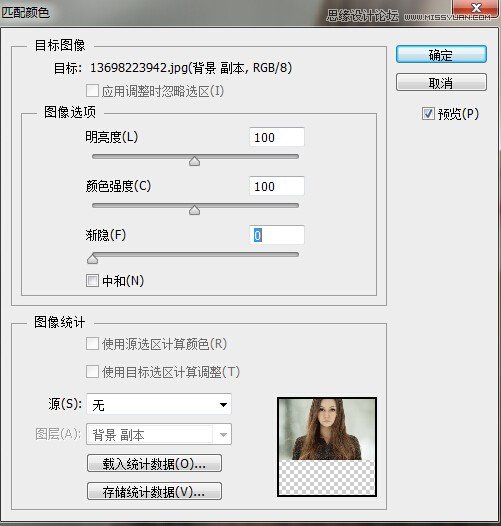Click 载入统计数据(O)... button
This screenshot has height=526, width=501.
click(154, 464)
